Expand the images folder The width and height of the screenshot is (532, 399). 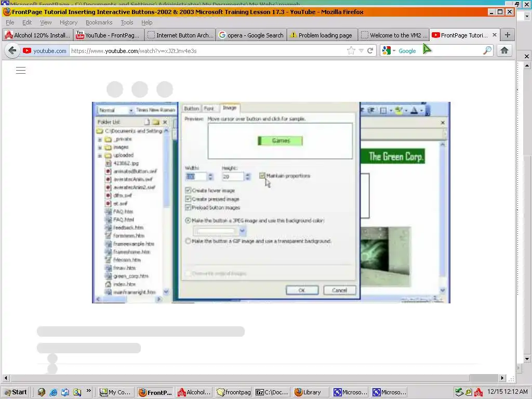100,148
